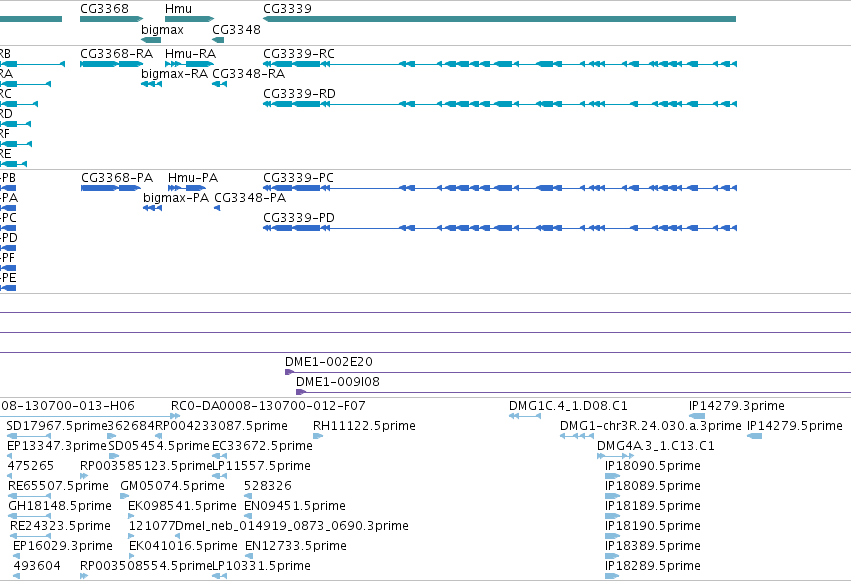The image size is (851, 581).
Task: Click the 528326 label
Action: pyautogui.click(x=268, y=486)
